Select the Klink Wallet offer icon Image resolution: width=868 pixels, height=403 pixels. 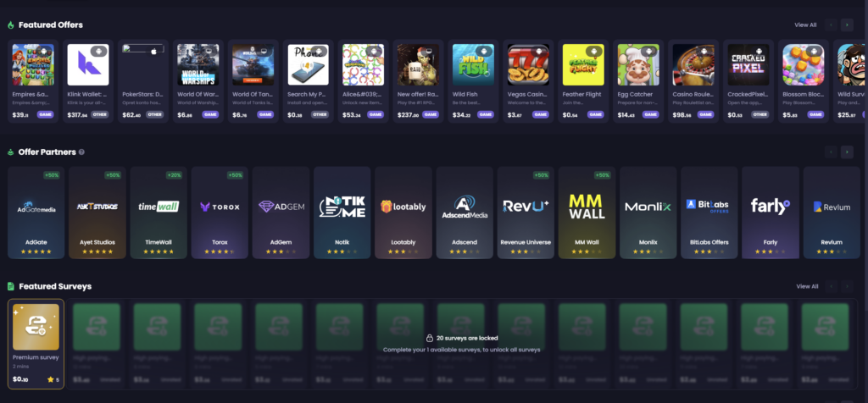click(87, 65)
